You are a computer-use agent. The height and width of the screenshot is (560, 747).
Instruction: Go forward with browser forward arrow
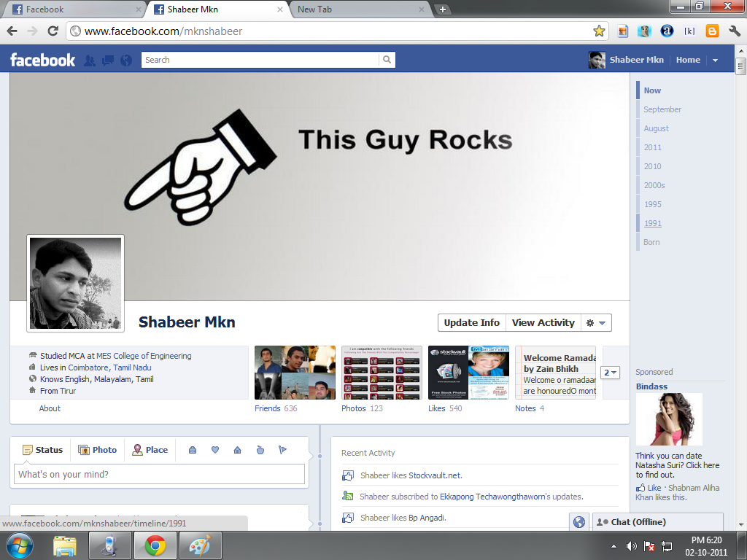tap(32, 31)
